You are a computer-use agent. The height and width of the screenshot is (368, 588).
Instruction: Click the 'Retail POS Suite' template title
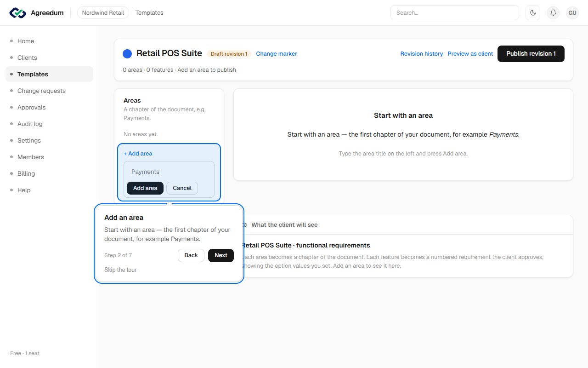click(x=169, y=53)
